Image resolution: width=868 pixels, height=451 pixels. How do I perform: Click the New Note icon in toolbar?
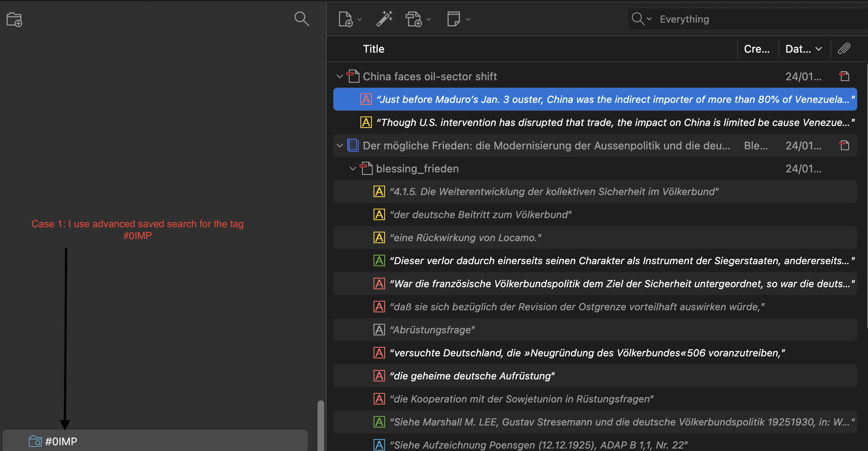click(x=453, y=19)
